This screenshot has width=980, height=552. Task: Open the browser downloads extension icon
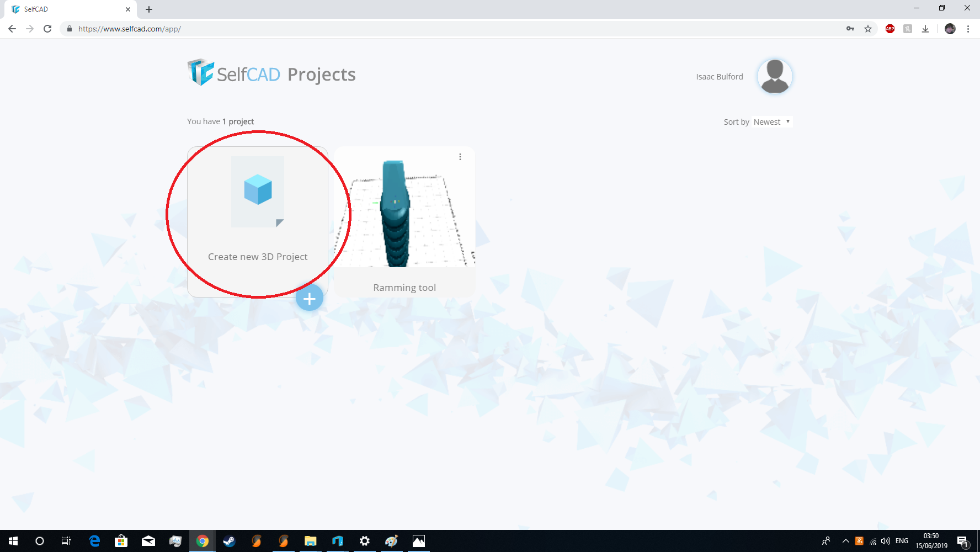tap(925, 29)
